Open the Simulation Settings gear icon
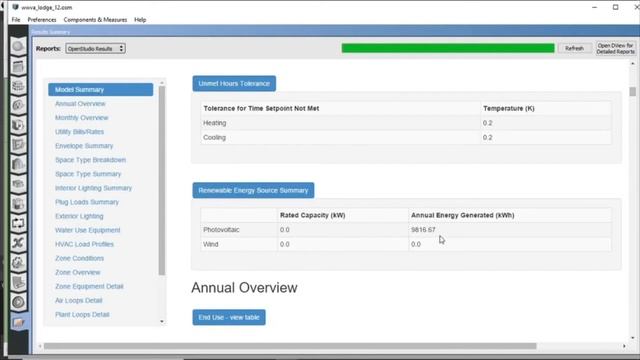 pos(18,262)
